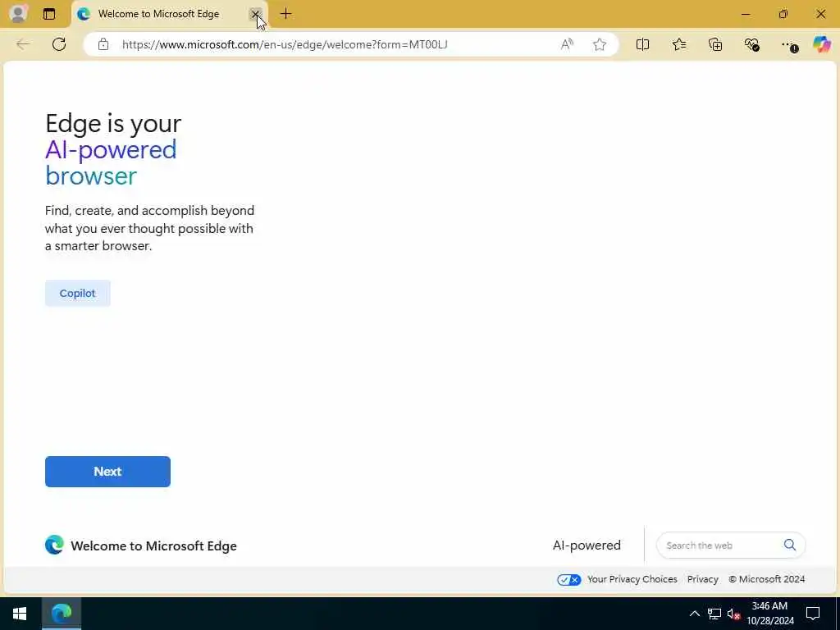Open the Windows Start menu
Image resolution: width=840 pixels, height=630 pixels.
point(20,614)
